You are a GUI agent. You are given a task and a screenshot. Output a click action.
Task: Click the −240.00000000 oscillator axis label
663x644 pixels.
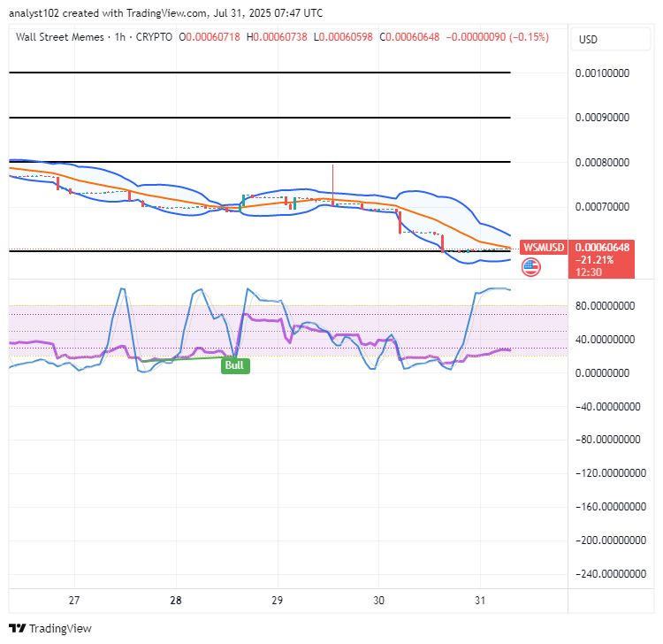611,574
